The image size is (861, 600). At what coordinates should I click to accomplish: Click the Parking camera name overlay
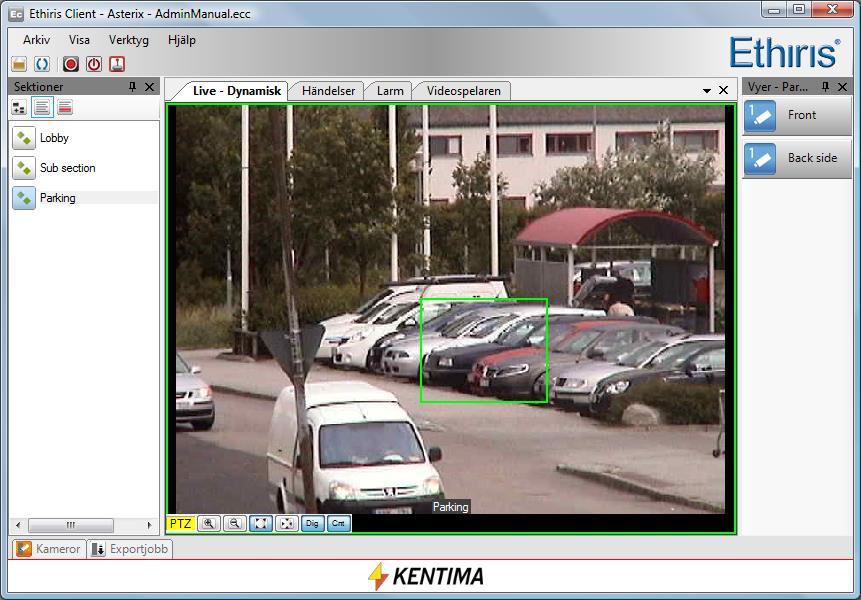pyautogui.click(x=450, y=507)
